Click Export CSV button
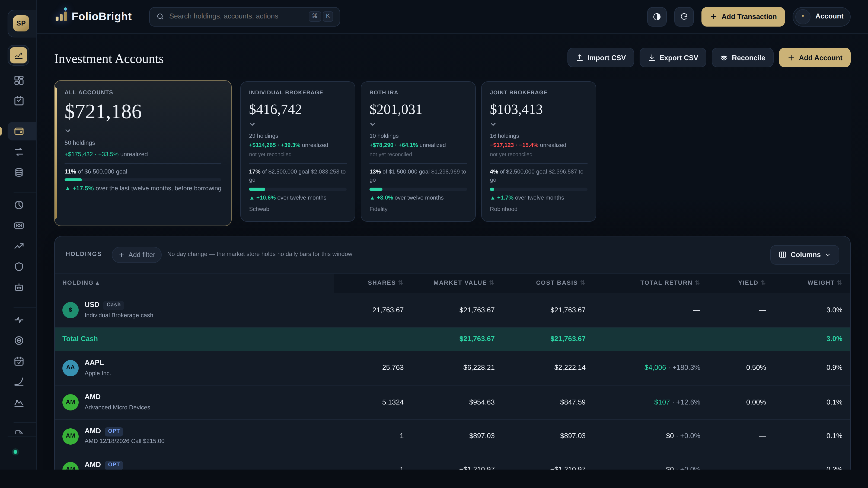Screen dimensions: 868x488 coord(673,57)
